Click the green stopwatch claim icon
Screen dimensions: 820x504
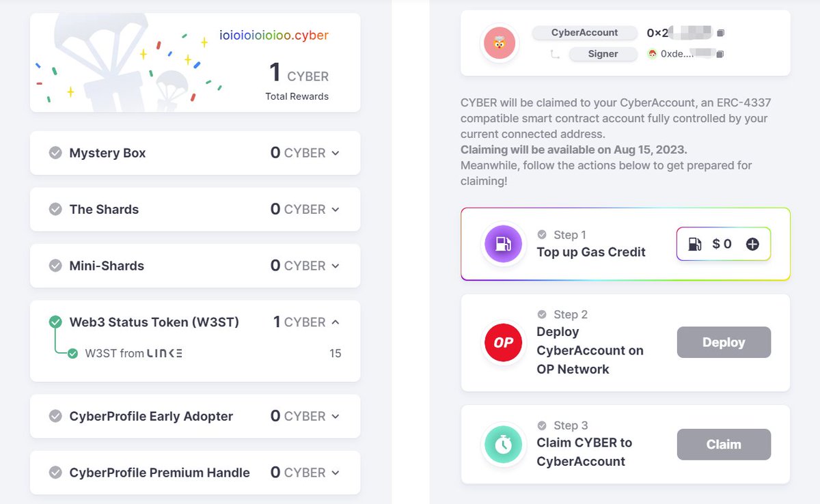point(503,445)
